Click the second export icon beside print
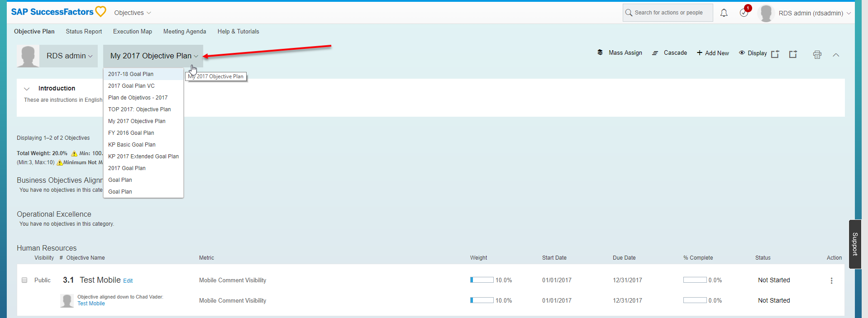The height and width of the screenshot is (318, 868). [x=793, y=54]
